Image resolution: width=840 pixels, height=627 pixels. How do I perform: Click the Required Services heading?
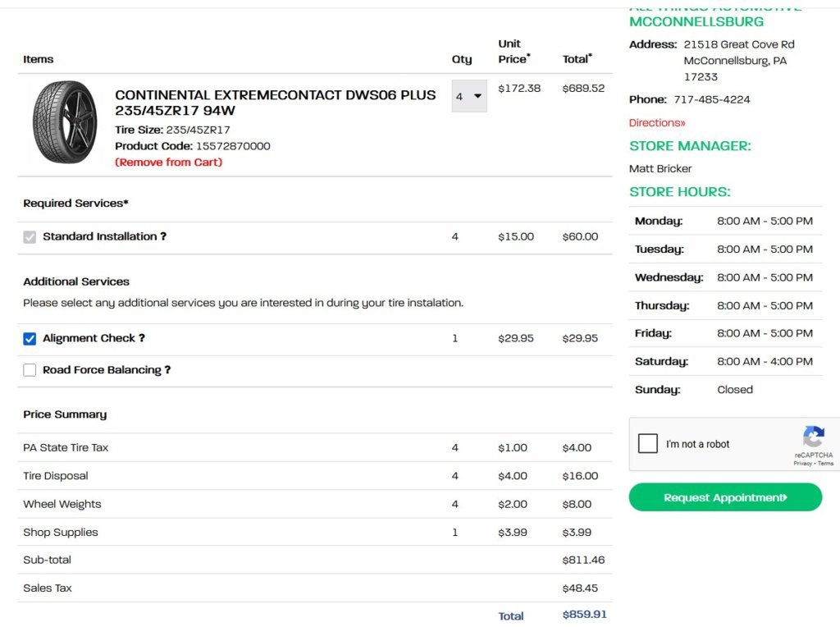click(x=75, y=203)
